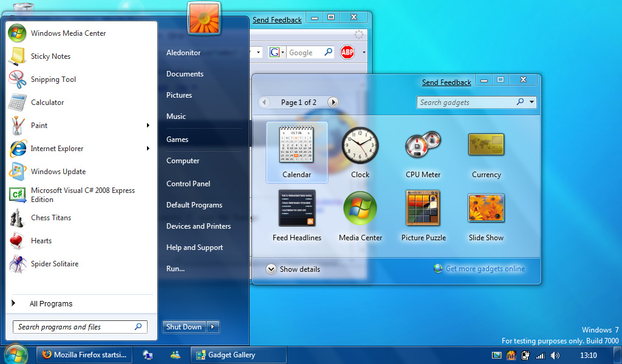Open the Aledonitor user folder

[x=183, y=53]
